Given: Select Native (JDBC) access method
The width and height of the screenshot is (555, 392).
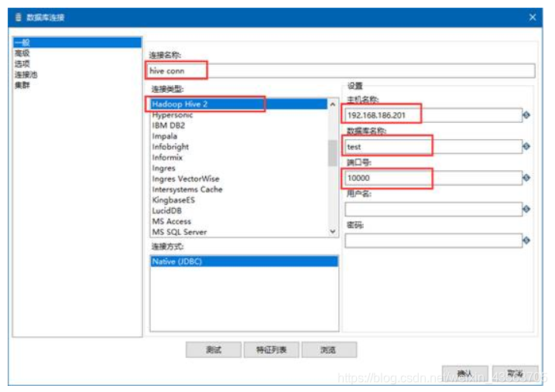Looking at the screenshot, I should (245, 261).
